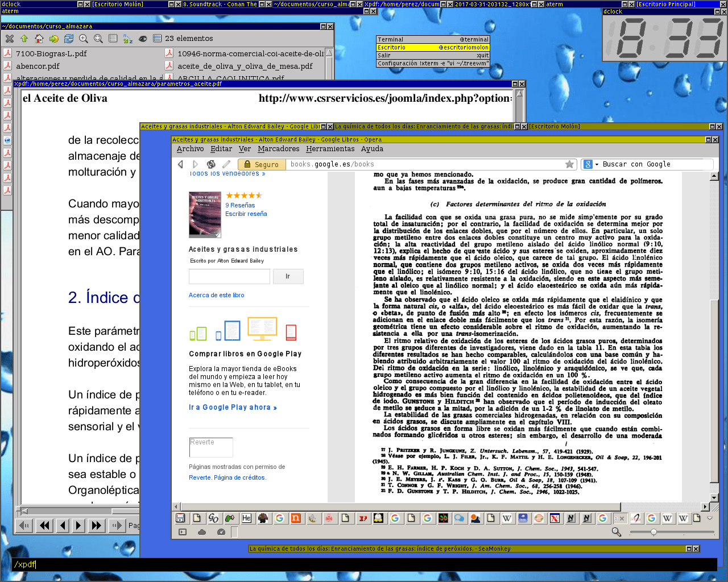Click the turbo gauge icon in Opera status bar

click(221, 532)
